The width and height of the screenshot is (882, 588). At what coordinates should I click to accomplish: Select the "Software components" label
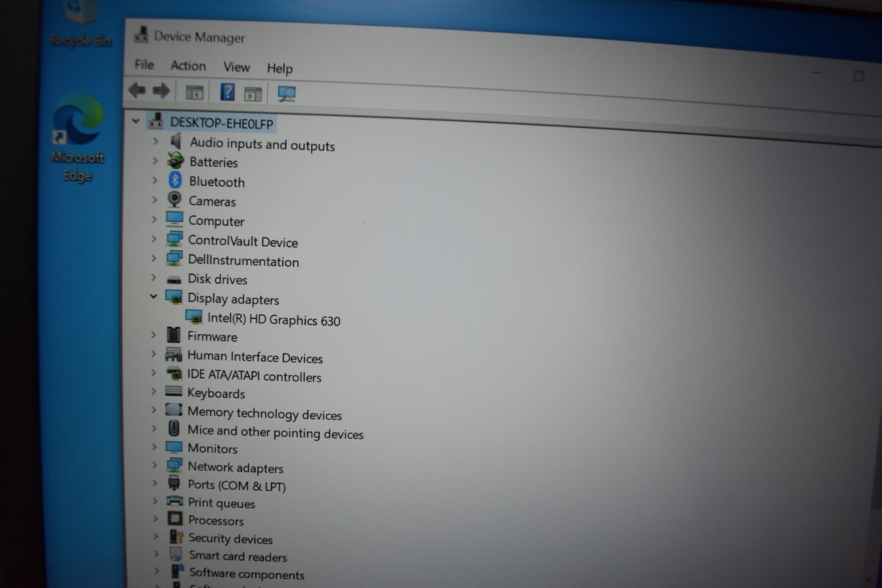tap(247, 574)
